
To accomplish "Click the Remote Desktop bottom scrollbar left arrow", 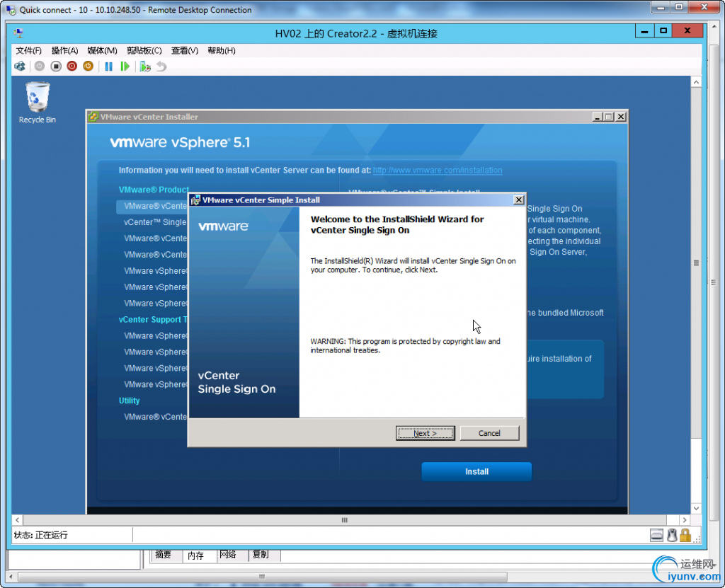I will coord(11,577).
